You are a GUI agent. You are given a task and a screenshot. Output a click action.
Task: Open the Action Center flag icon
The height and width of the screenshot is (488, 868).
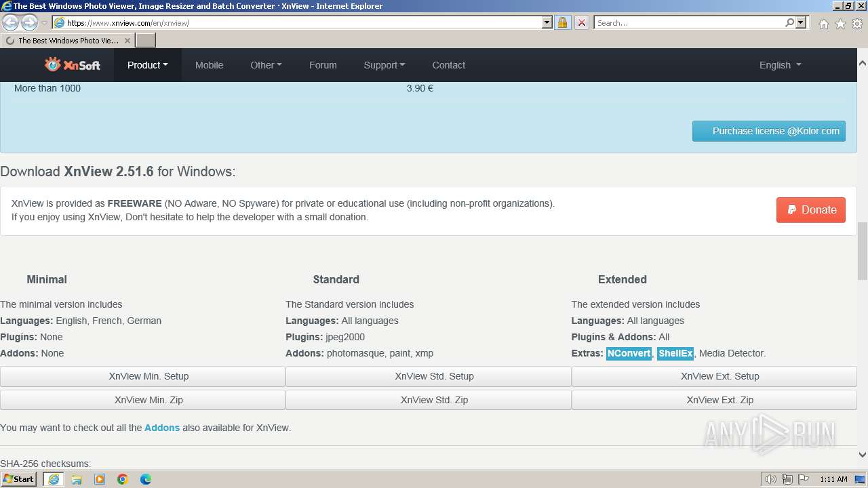coord(803,479)
